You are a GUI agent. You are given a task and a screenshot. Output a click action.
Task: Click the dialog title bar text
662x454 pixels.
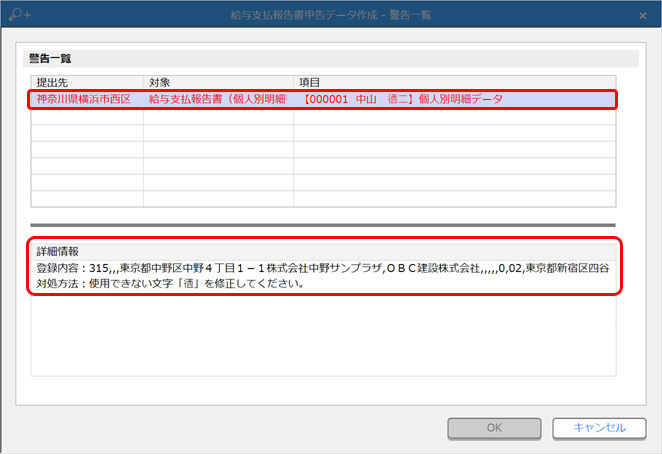coord(330,14)
